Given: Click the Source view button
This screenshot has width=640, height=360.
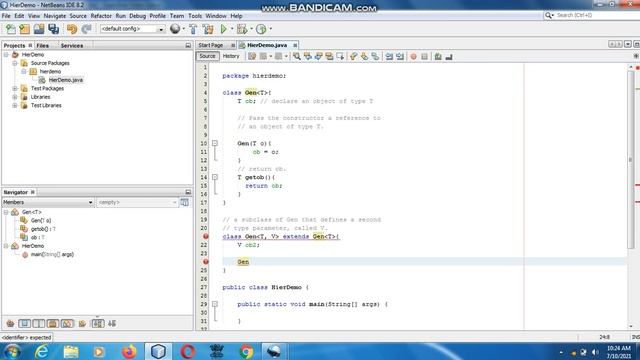Looking at the screenshot, I should tap(207, 56).
